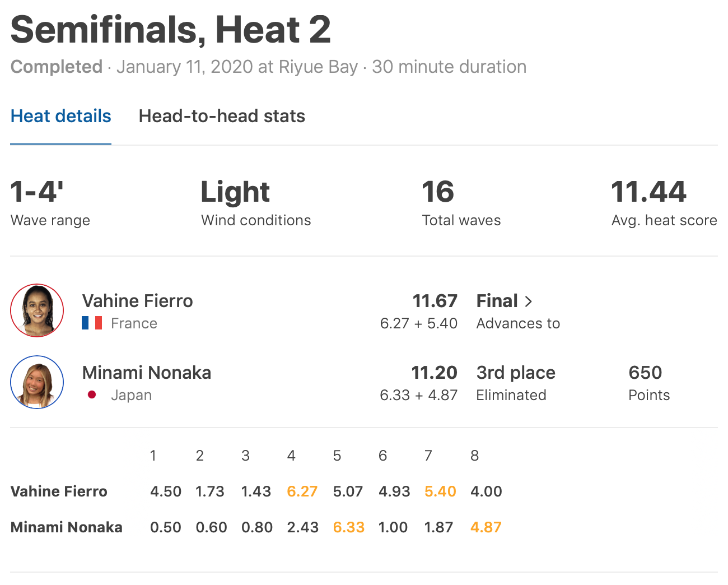Click the Vahine Fierro row label in score table
This screenshot has height=585, width=728.
pos(59,491)
